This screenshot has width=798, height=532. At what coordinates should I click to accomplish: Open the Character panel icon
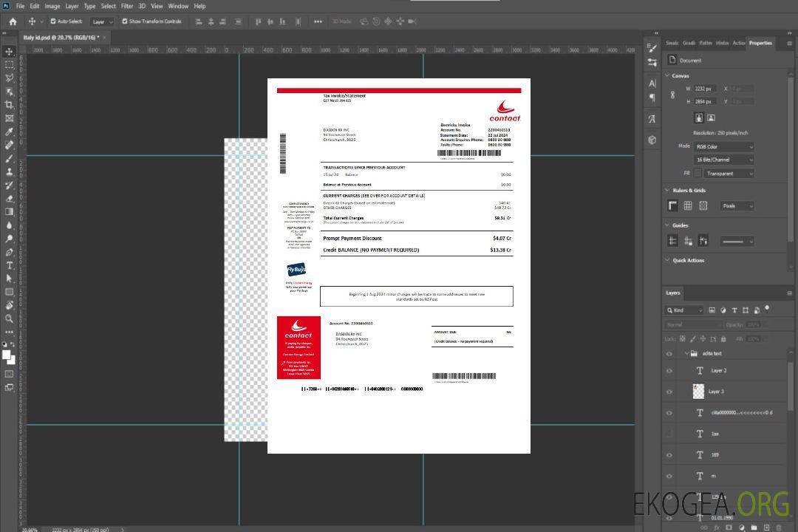pyautogui.click(x=652, y=83)
